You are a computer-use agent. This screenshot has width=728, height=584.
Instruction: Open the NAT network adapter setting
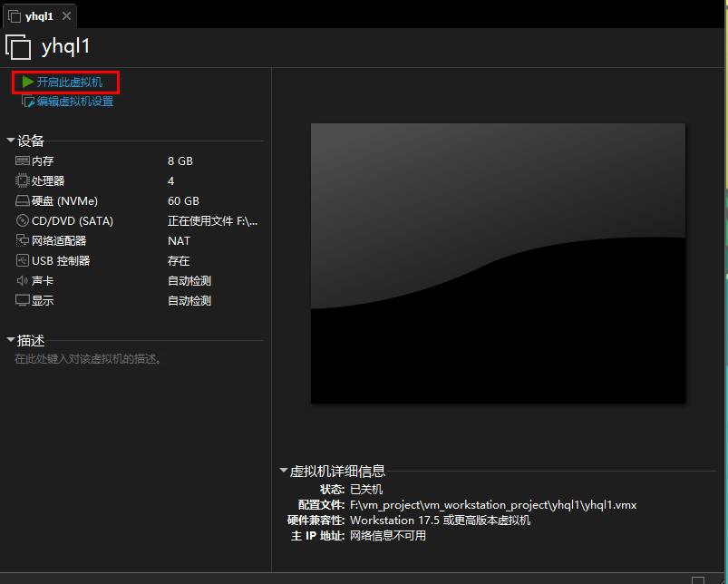point(180,241)
